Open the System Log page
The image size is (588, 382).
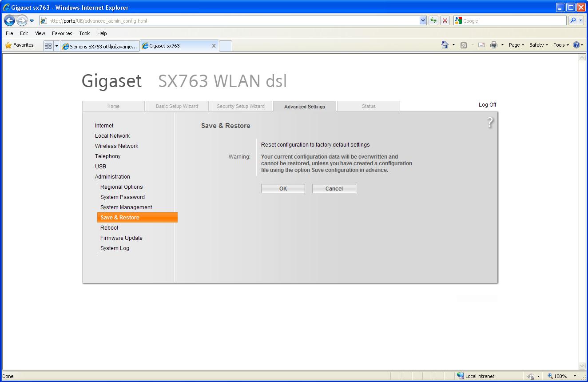(x=115, y=248)
